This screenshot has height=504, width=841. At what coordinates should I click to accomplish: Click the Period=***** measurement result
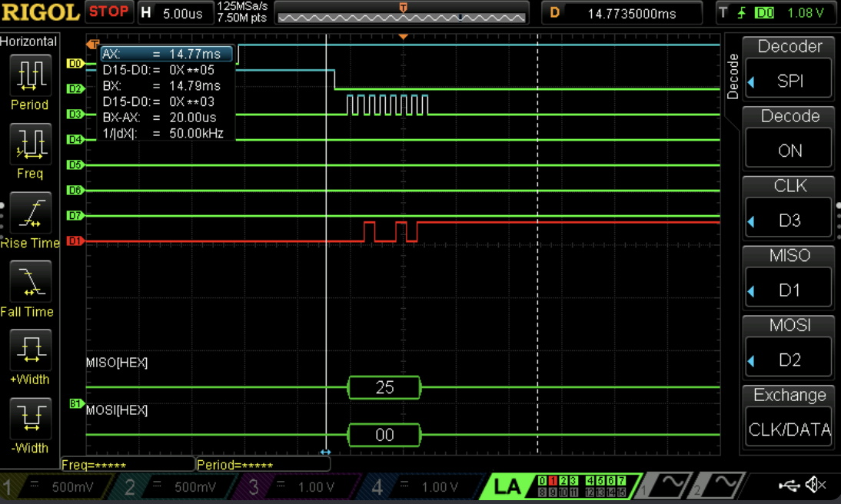[263, 464]
